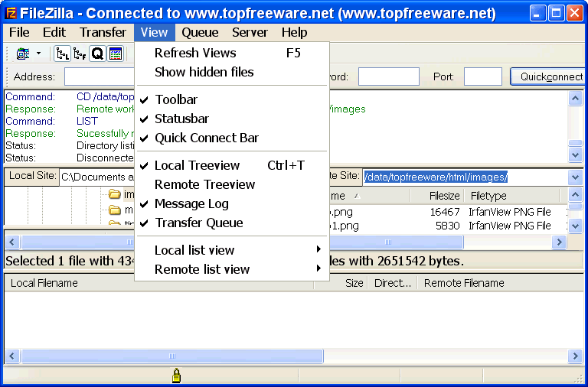Viewport: 588px width, 387px height.
Task: Select the folder icon beside the 'm' row
Action: (114, 210)
